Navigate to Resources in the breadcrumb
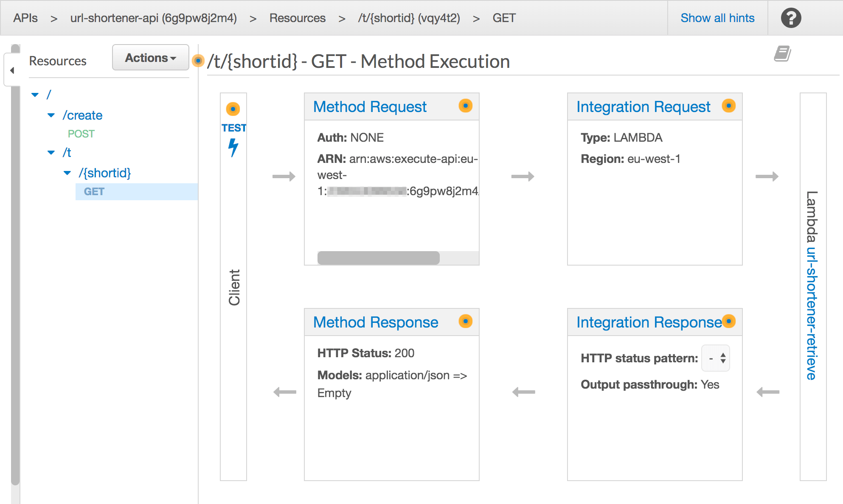This screenshot has width=843, height=504. click(297, 18)
